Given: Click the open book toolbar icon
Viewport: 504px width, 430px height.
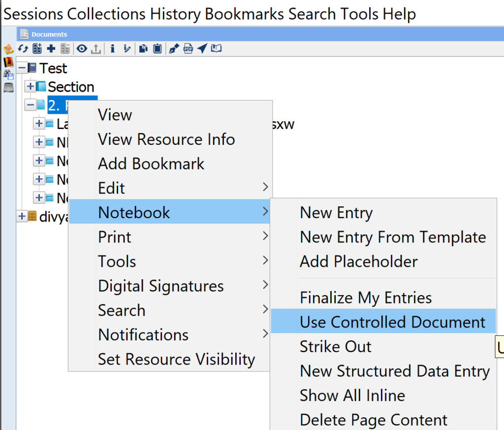Looking at the screenshot, I should click(217, 48).
